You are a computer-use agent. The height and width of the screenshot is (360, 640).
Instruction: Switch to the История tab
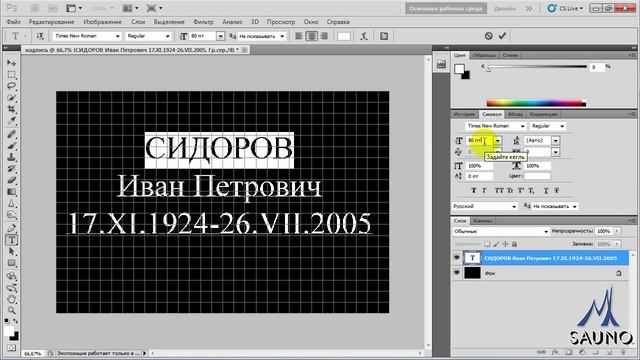tap(464, 114)
